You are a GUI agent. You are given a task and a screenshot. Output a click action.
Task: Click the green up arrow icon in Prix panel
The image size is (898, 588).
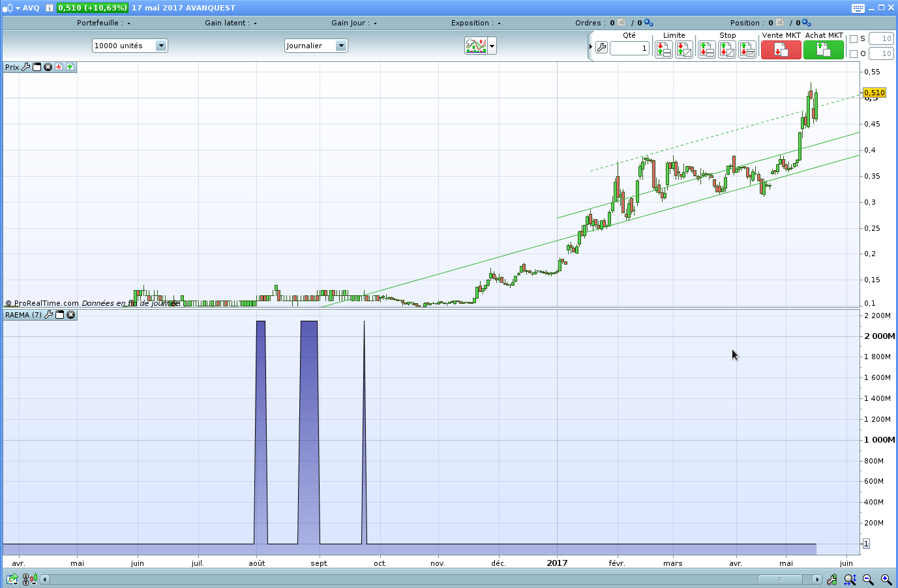click(x=70, y=67)
